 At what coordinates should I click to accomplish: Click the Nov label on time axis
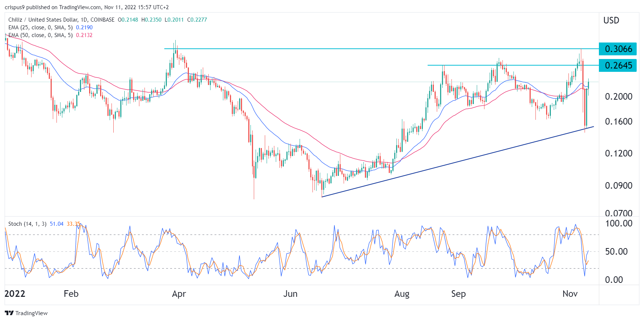click(x=570, y=294)
